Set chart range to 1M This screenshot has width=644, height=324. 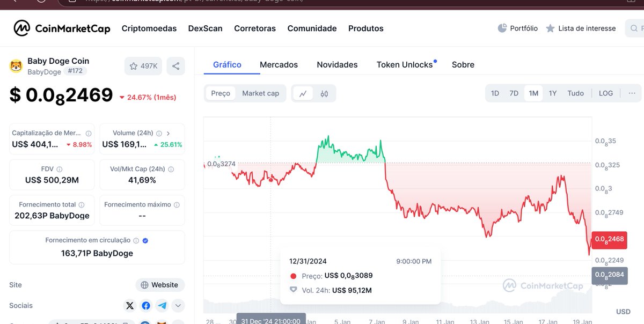coord(533,93)
